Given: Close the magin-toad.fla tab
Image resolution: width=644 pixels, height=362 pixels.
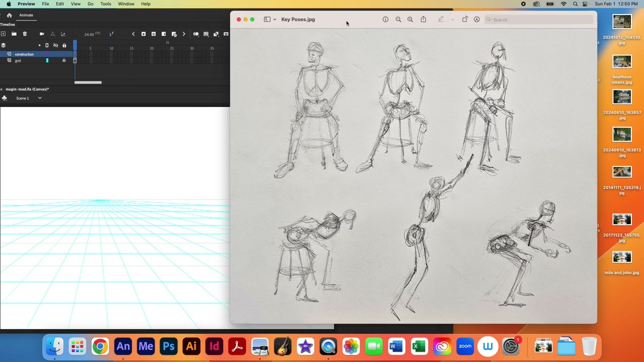Looking at the screenshot, I should [2, 89].
